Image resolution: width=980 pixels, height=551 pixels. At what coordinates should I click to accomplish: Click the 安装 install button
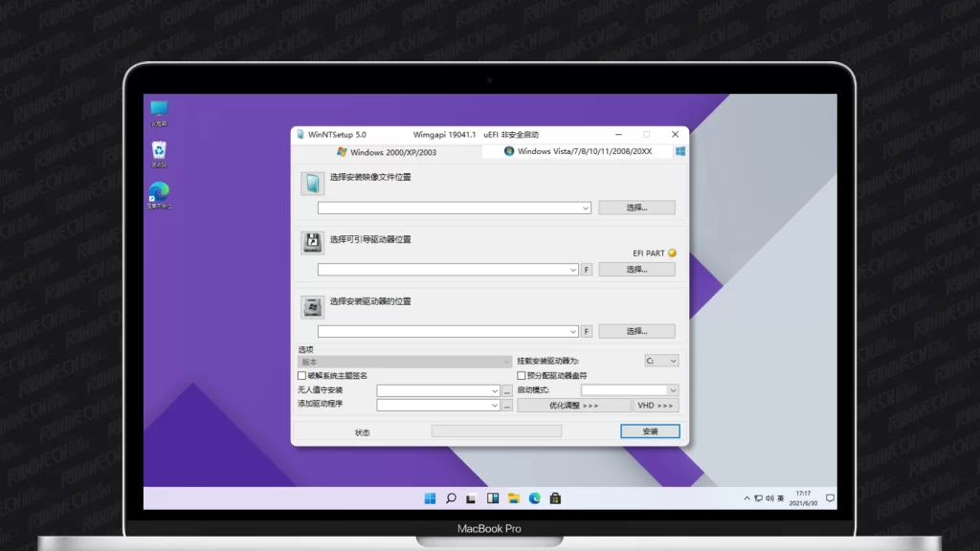(x=650, y=431)
